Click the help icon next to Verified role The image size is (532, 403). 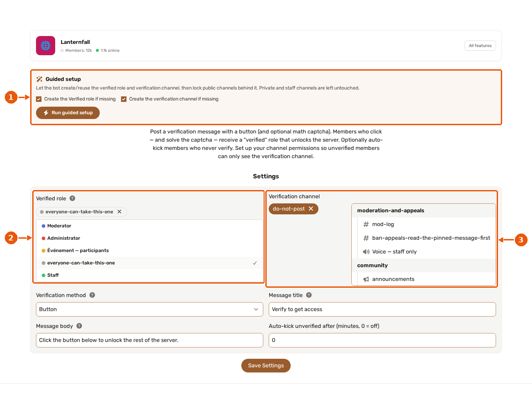coord(72,198)
